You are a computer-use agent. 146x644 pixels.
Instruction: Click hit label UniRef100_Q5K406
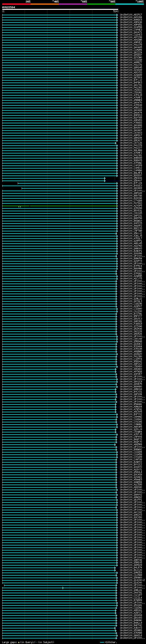131,178
